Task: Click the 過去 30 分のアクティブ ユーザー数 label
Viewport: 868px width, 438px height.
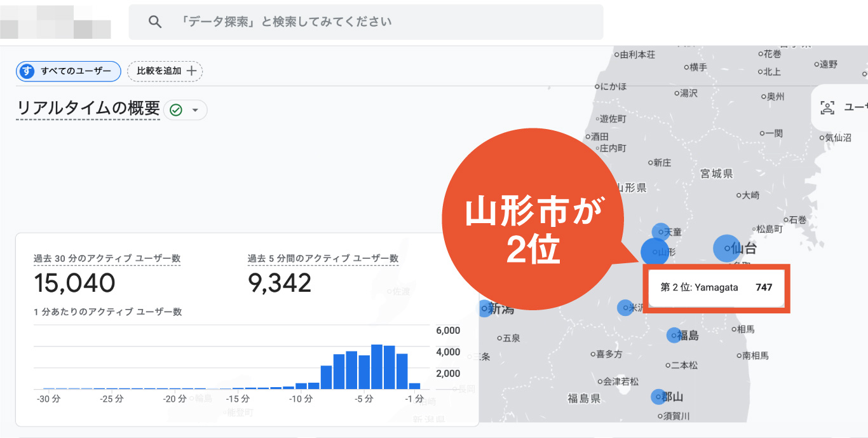Action: coord(107,258)
